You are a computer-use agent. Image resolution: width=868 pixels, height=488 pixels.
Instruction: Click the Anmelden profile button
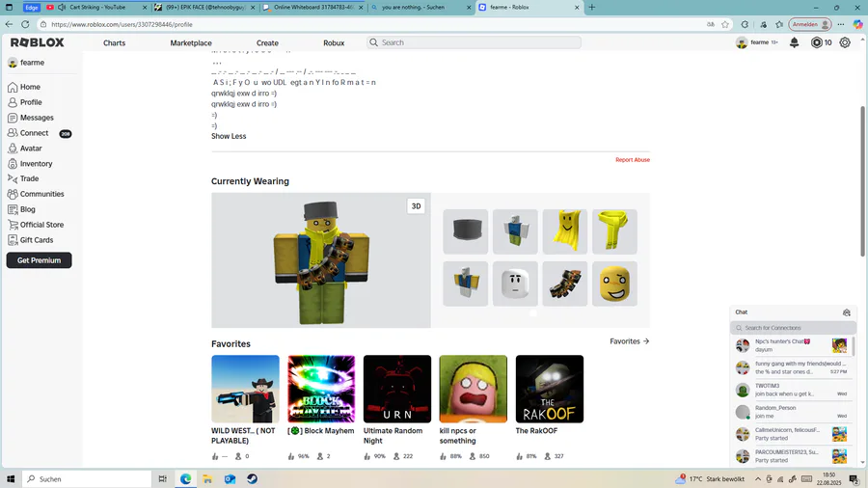(810, 24)
